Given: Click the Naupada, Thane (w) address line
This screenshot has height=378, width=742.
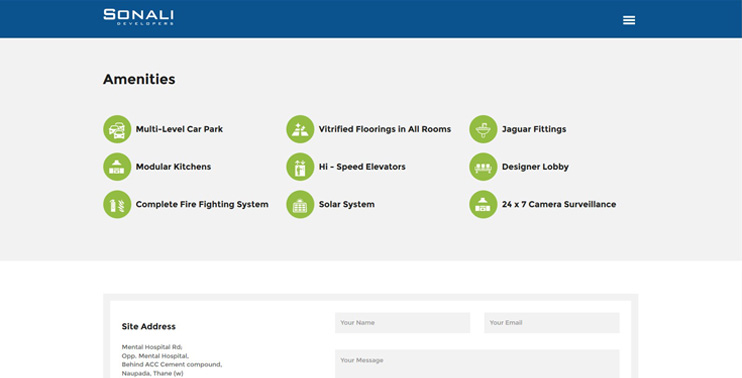Looking at the screenshot, I should [x=152, y=373].
